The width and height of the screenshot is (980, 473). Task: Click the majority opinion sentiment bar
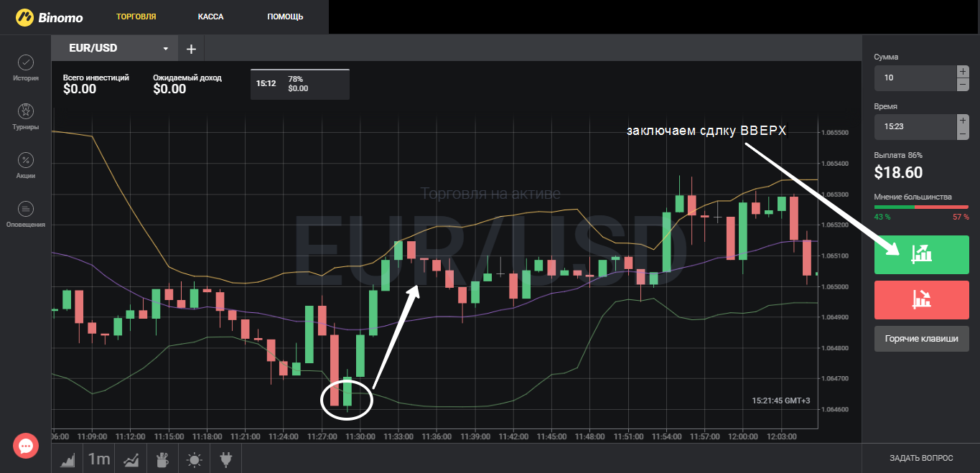click(x=922, y=207)
